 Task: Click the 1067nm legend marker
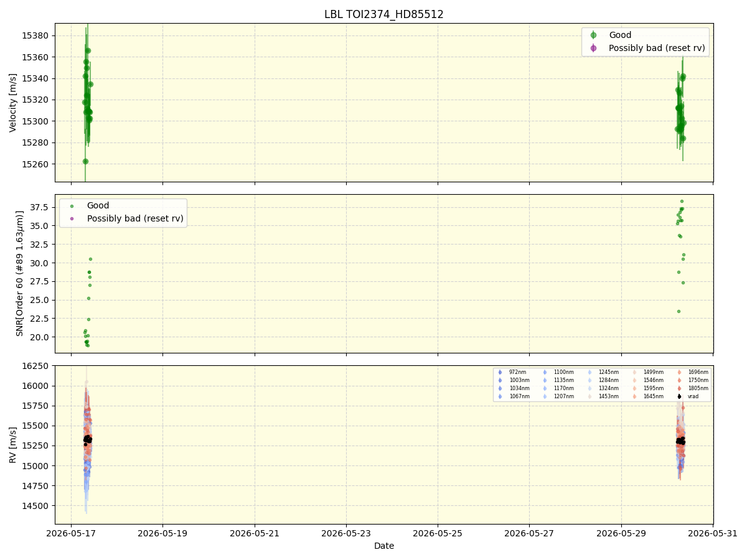(500, 396)
